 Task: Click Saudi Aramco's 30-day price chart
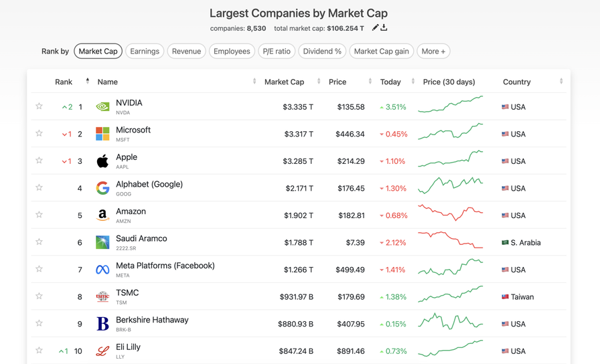tap(450, 241)
